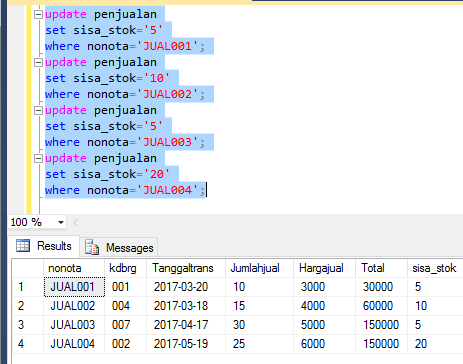Click Total cell 60000

[x=382, y=306]
